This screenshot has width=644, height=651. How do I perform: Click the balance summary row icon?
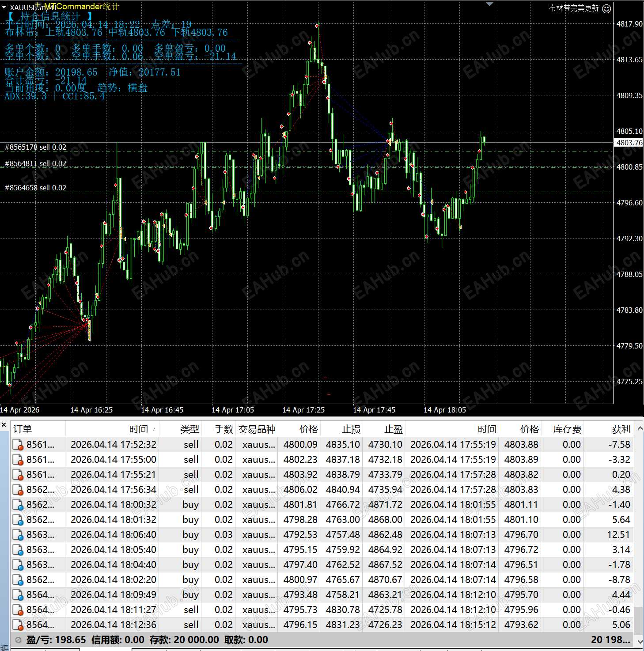point(18,640)
